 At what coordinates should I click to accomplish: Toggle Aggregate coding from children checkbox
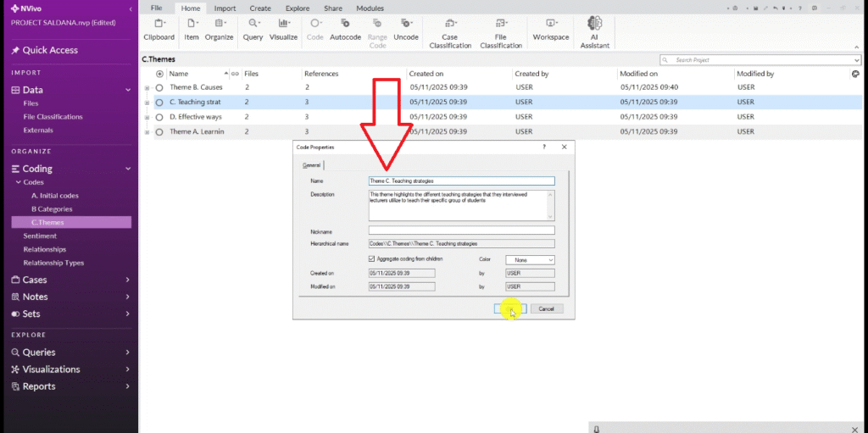pos(372,258)
